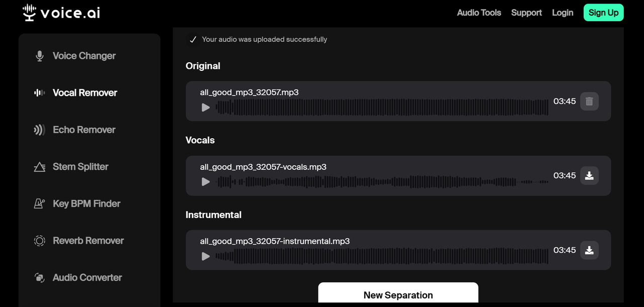Screen dimensions: 644x307
Task: Click the Echo Remover sound-wave icon
Action: coord(39,130)
